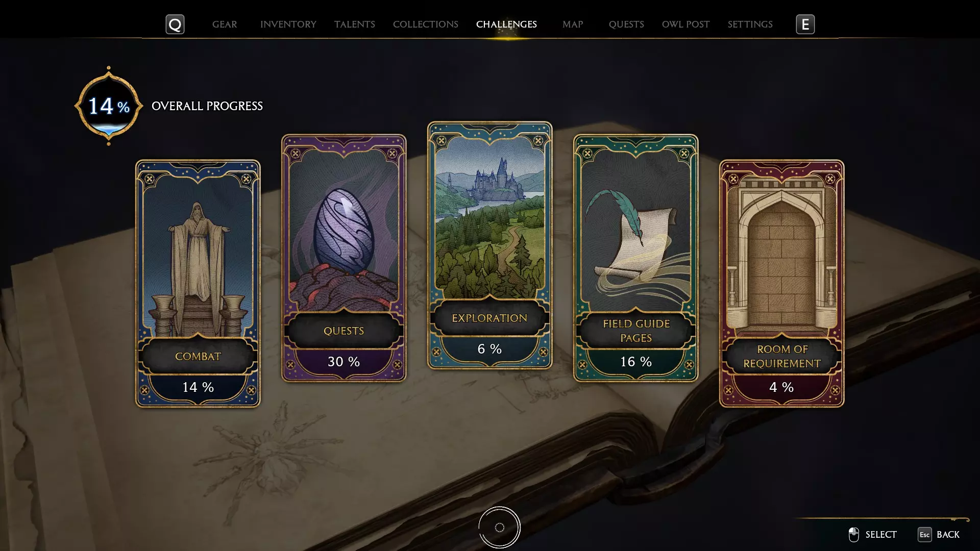Open the Collections tab
Image resolution: width=980 pixels, height=551 pixels.
click(426, 24)
